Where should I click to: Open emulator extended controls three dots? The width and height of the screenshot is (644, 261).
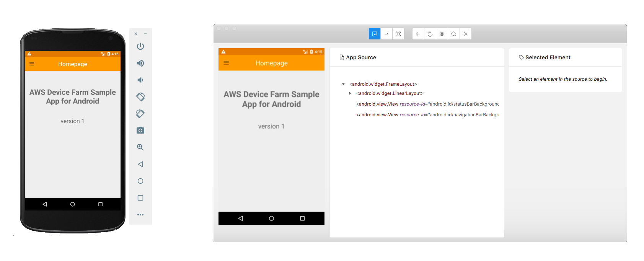[140, 215]
